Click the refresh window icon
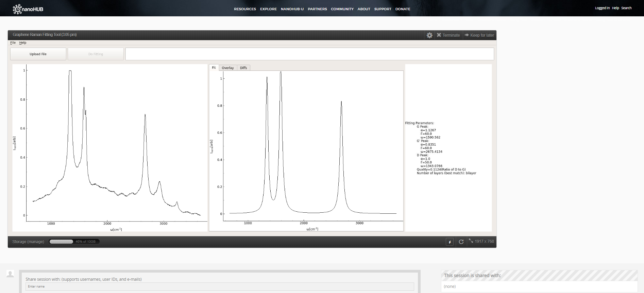 pyautogui.click(x=461, y=242)
